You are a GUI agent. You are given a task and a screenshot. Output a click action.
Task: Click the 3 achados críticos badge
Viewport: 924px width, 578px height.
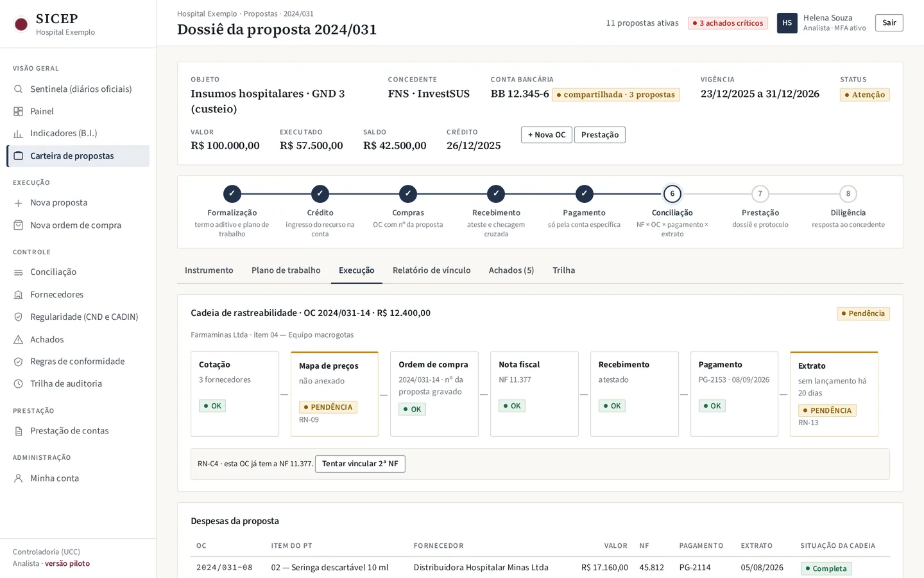click(728, 23)
